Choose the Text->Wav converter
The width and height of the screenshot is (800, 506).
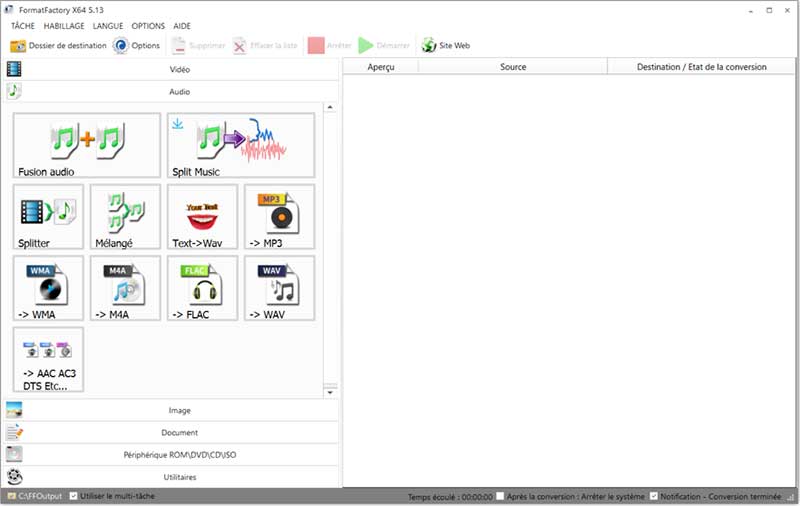click(x=202, y=216)
